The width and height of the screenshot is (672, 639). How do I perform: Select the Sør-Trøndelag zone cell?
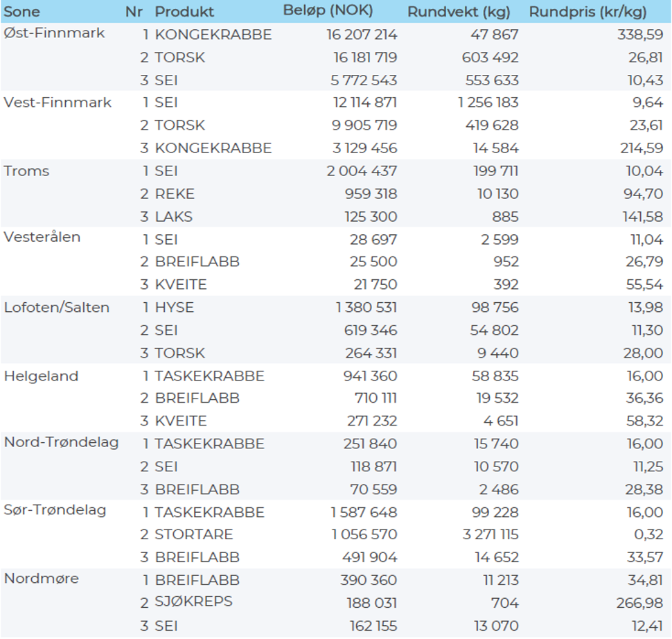55,511
